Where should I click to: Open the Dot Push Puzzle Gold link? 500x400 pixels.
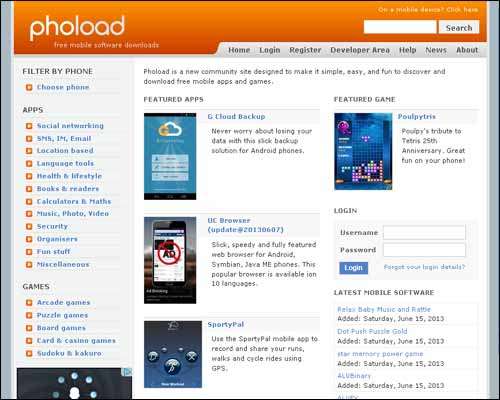pyautogui.click(x=372, y=331)
